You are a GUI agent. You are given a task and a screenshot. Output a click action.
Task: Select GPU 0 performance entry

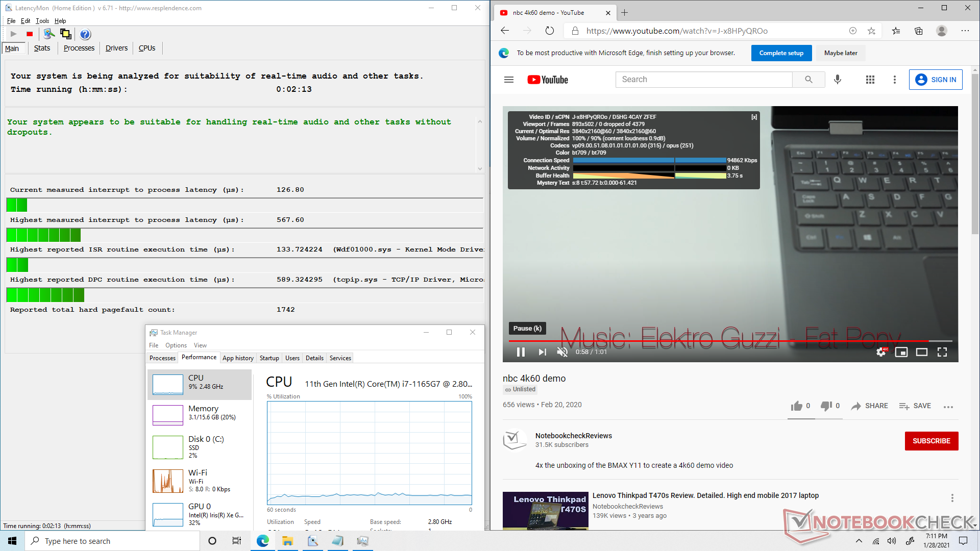(x=200, y=514)
